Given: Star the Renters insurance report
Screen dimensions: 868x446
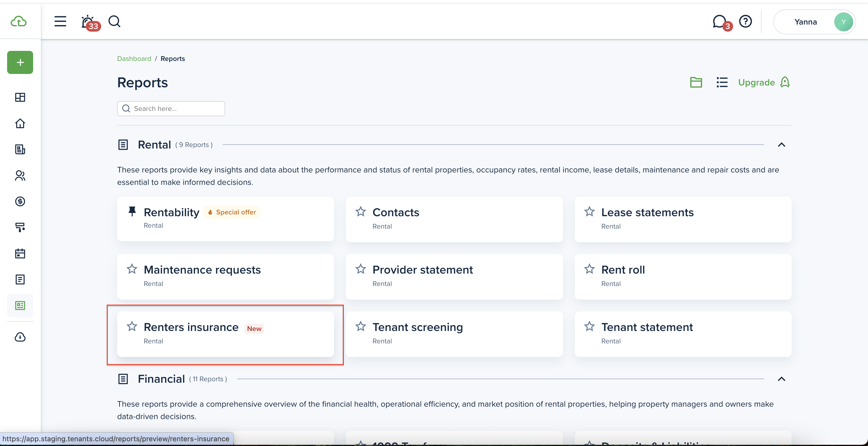Looking at the screenshot, I should coord(132,326).
